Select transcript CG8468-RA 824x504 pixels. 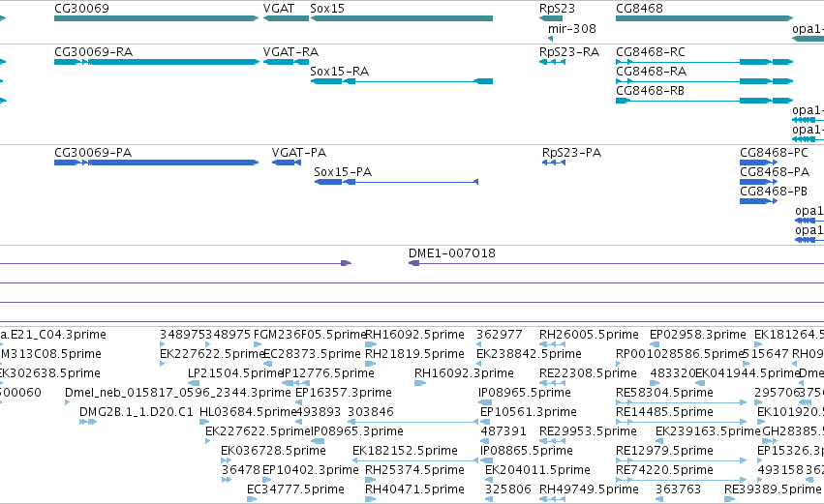(704, 81)
